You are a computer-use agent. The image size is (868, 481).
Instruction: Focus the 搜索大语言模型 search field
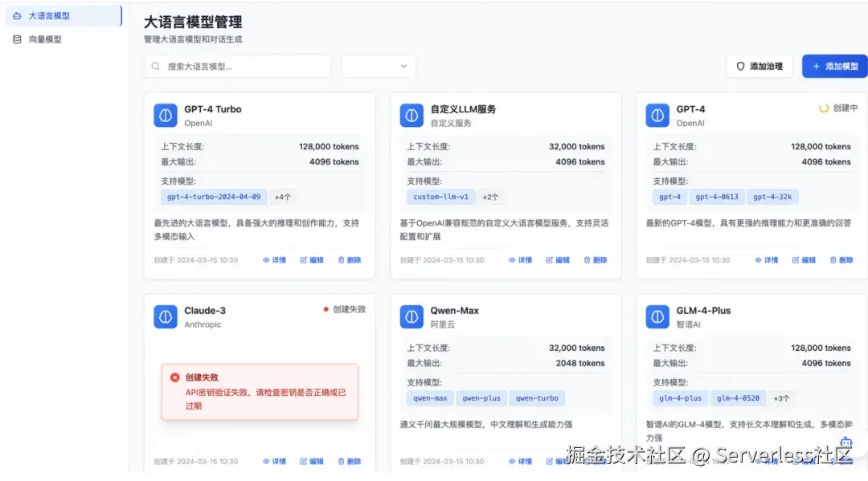237,67
